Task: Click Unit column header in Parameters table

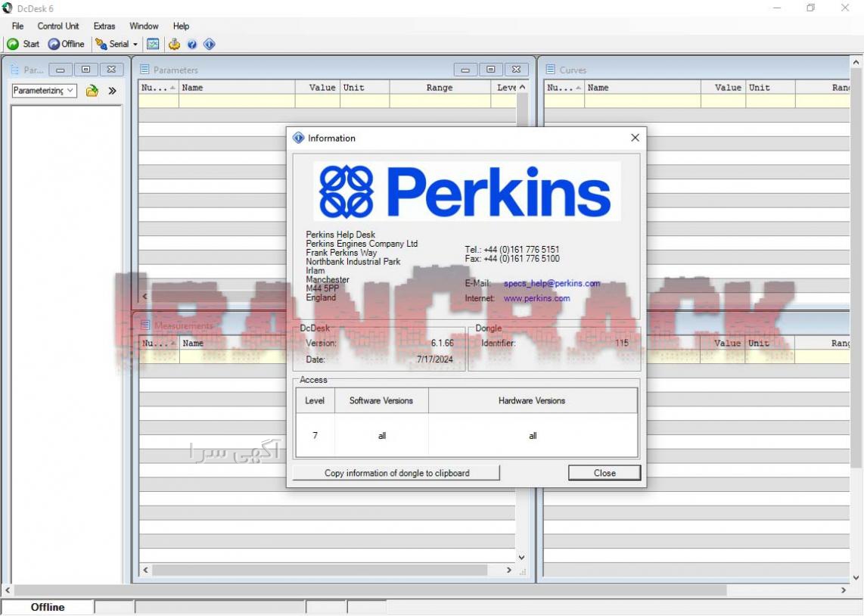Action: (x=365, y=88)
